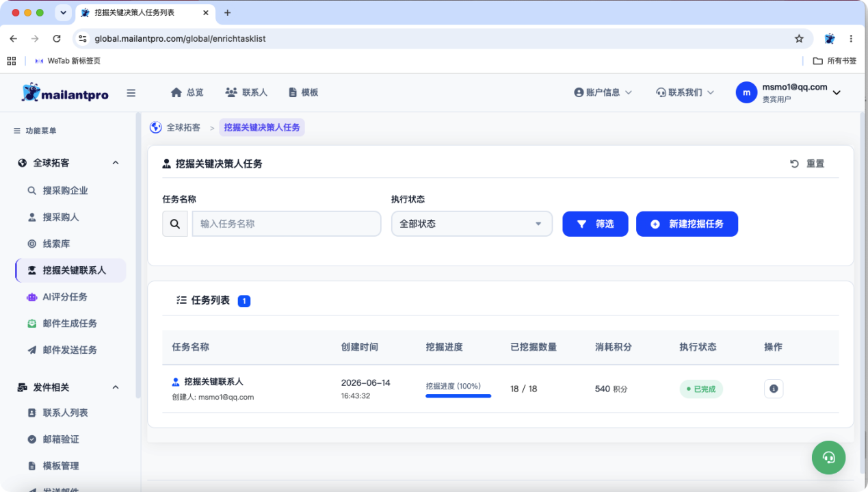The height and width of the screenshot is (492, 868).
Task: Open 总览 home page
Action: (187, 92)
